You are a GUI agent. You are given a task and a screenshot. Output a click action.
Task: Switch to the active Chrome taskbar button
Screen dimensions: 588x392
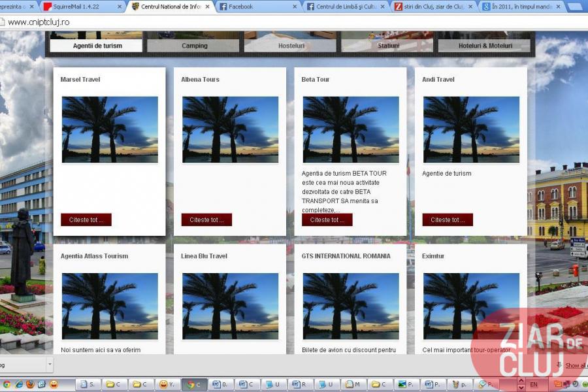[x=194, y=384]
